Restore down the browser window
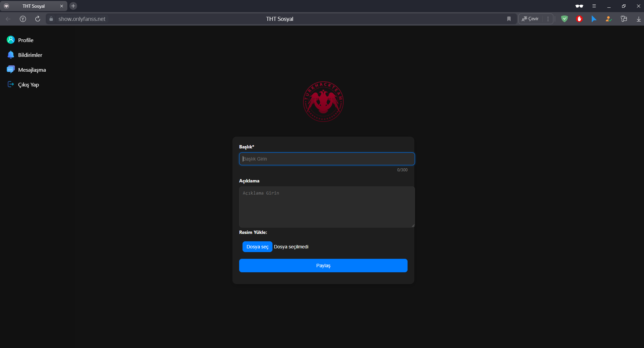 tap(624, 6)
